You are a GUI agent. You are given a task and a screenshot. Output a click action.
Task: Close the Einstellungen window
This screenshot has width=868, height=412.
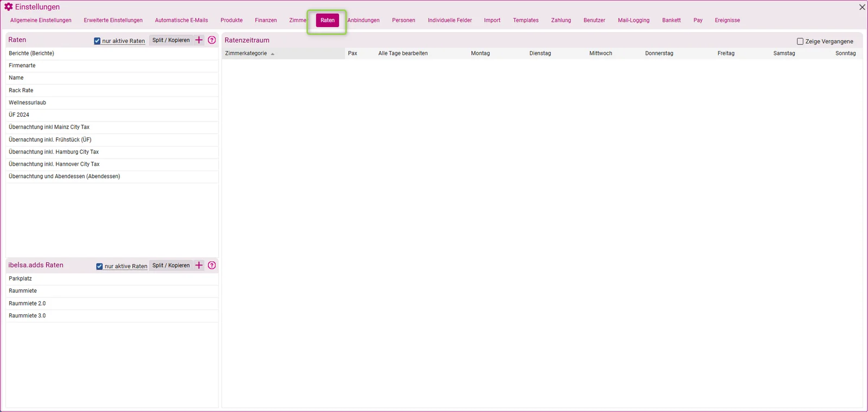(x=862, y=7)
